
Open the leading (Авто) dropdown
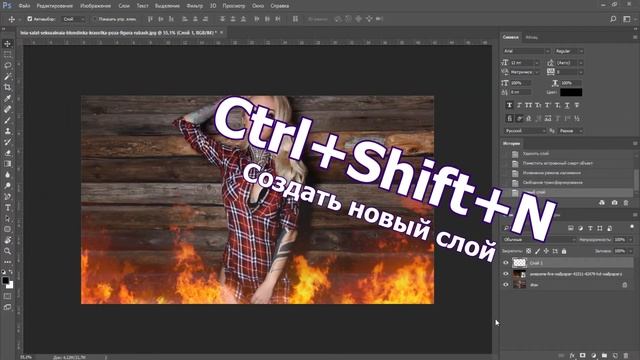pos(580,62)
